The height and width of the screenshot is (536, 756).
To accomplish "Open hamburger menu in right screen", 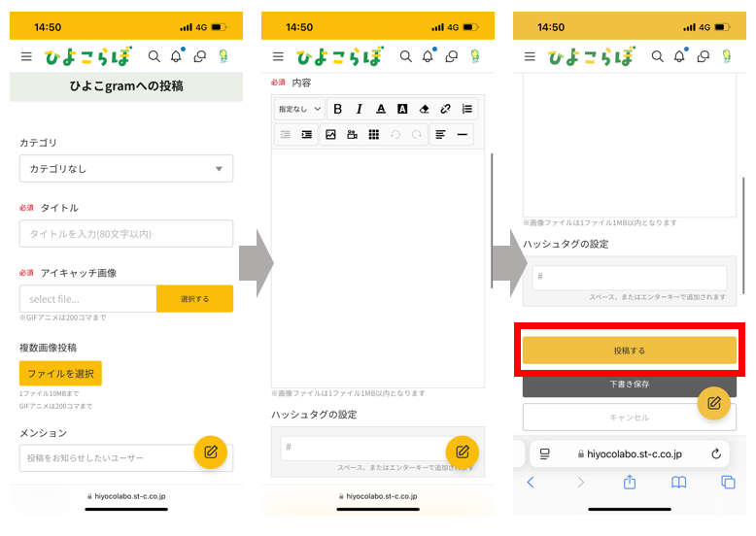I will [530, 57].
